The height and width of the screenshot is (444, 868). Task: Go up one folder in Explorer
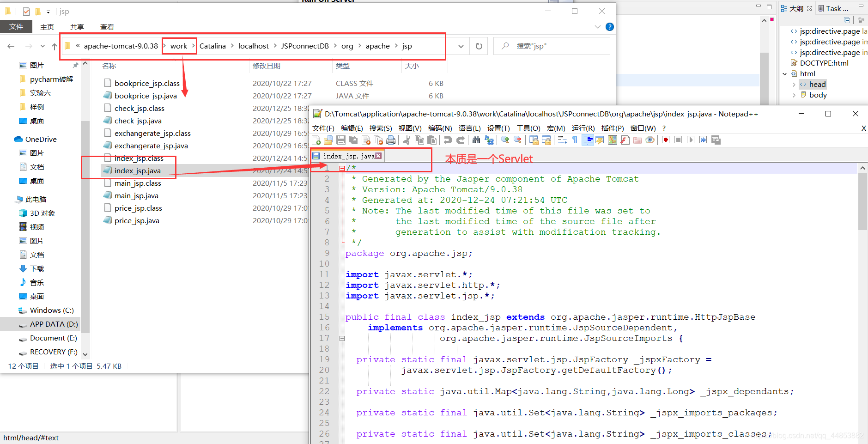tap(55, 46)
